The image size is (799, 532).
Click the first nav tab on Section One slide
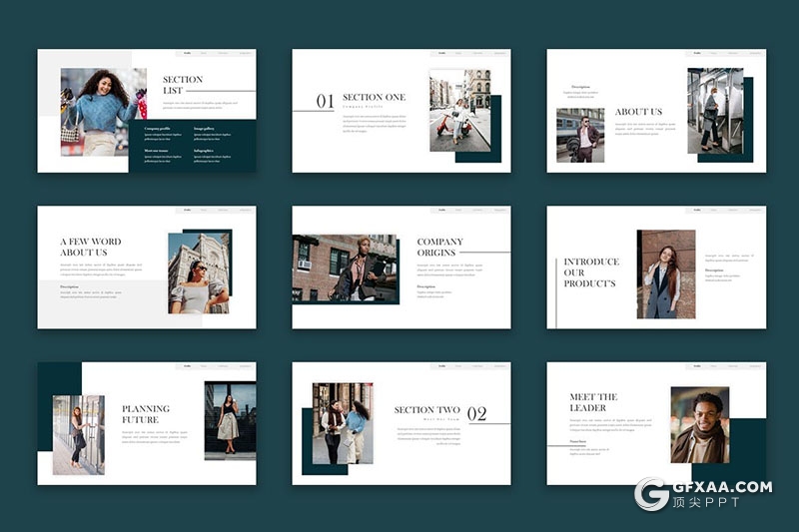pos(441,54)
